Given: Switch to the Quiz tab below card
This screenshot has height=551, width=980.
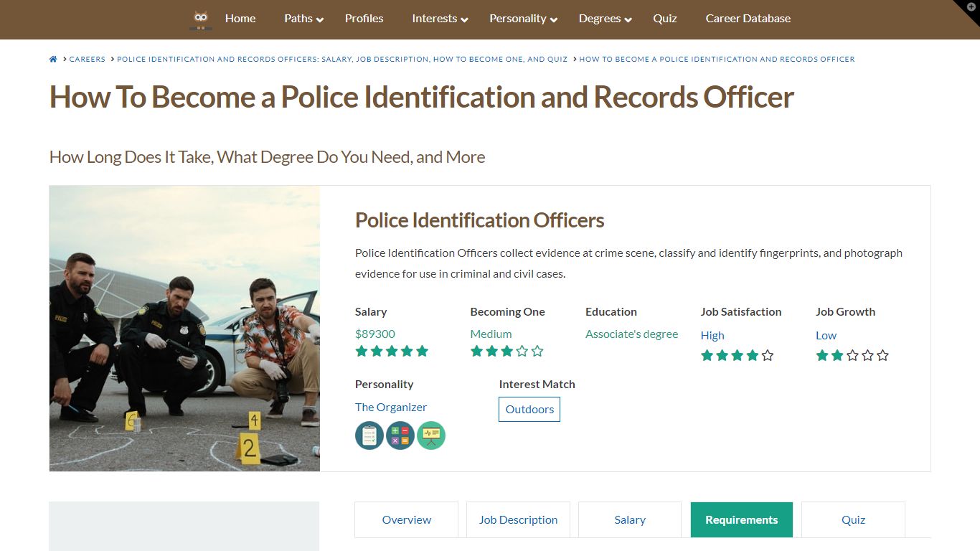Looking at the screenshot, I should (853, 519).
